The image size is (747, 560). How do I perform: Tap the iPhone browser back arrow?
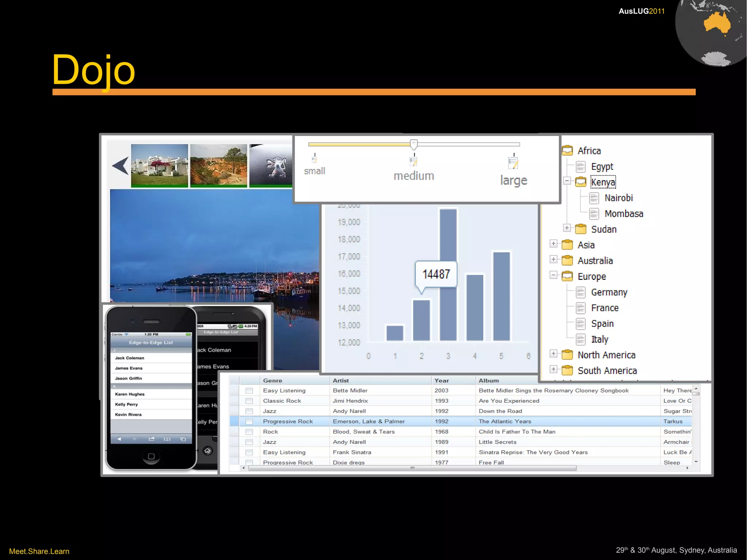pyautogui.click(x=119, y=439)
